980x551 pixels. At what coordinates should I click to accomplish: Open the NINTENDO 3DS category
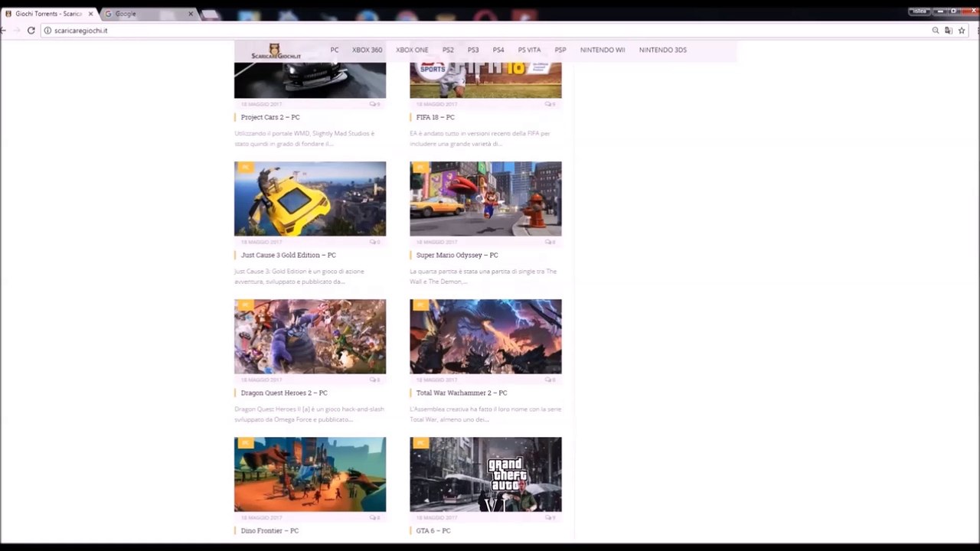663,50
